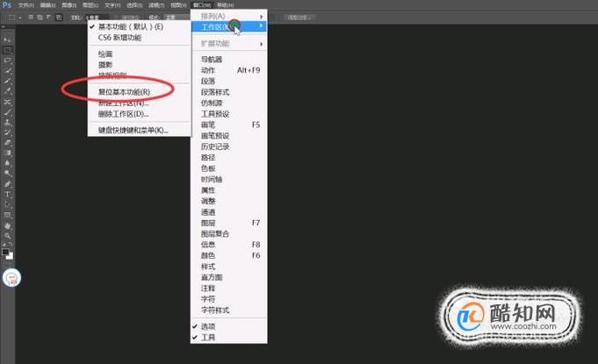This screenshot has height=364, width=598.
Task: Toggle the checked 基本功能（默认）(E) workspace
Action: coord(140,26)
